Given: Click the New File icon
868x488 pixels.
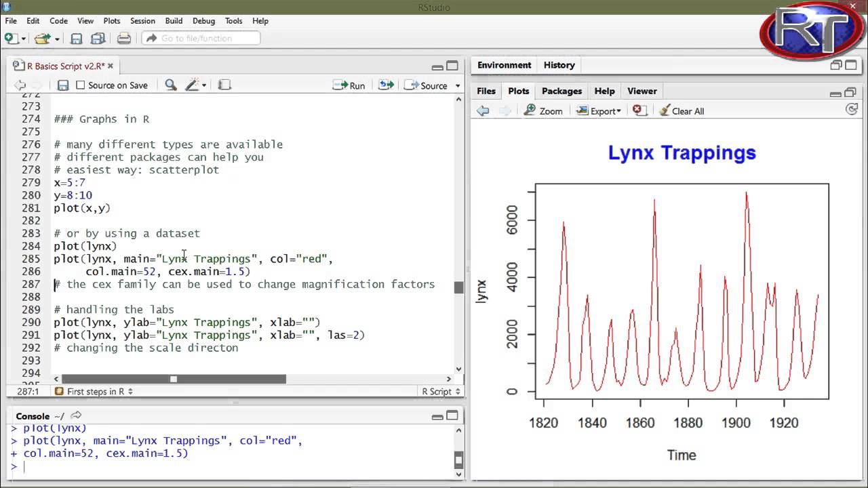Looking at the screenshot, I should [x=11, y=39].
